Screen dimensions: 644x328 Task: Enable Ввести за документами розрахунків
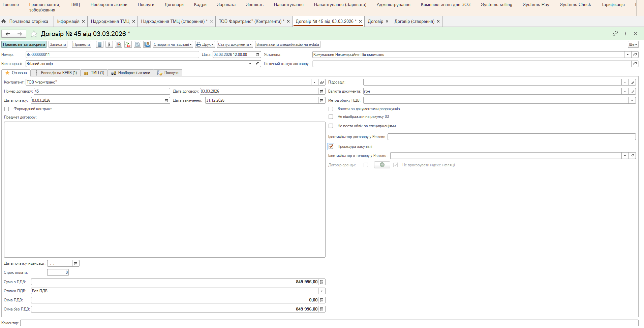tap(331, 109)
